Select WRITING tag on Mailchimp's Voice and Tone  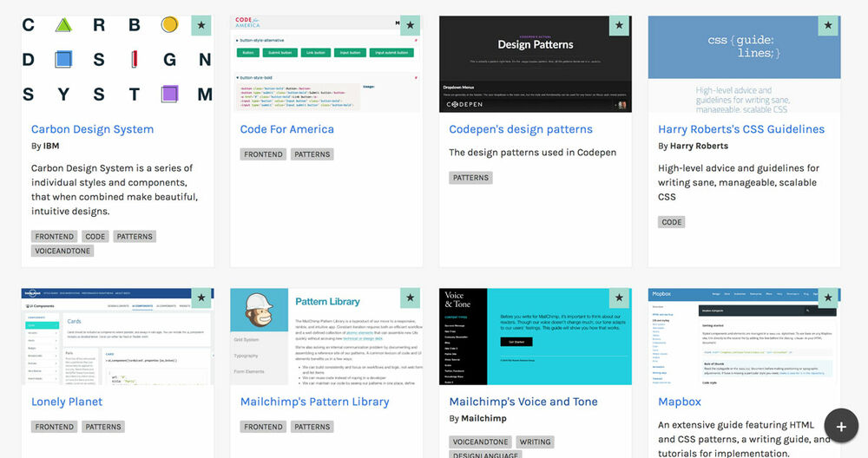click(x=536, y=442)
